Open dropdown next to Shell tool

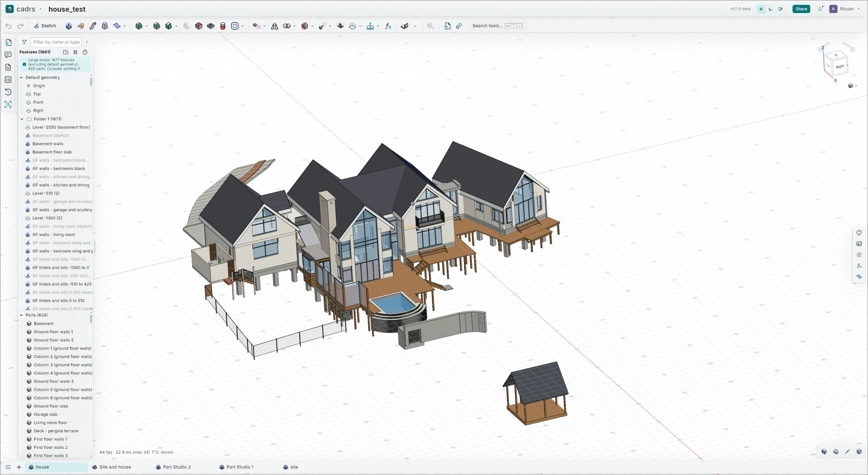(243, 26)
